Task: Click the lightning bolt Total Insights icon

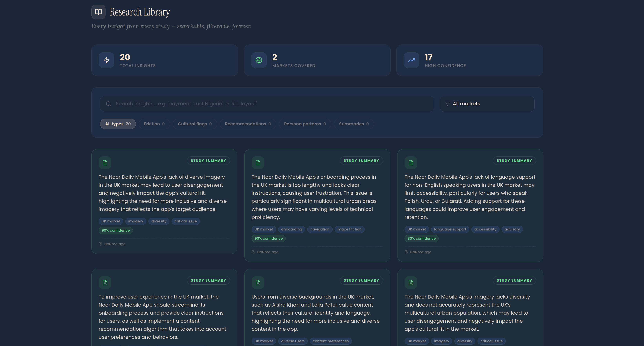Action: (x=106, y=60)
